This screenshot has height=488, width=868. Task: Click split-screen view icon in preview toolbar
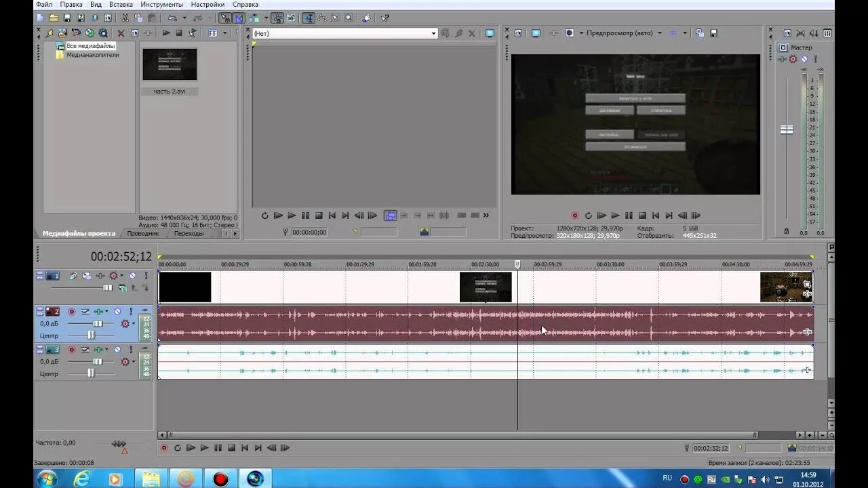[x=570, y=33]
